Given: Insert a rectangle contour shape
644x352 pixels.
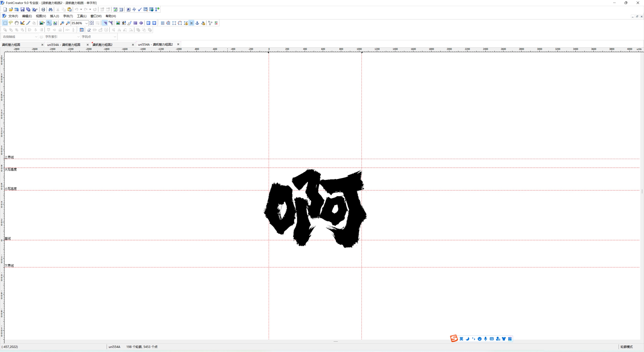Looking at the screenshot, I should pyautogui.click(x=135, y=23).
